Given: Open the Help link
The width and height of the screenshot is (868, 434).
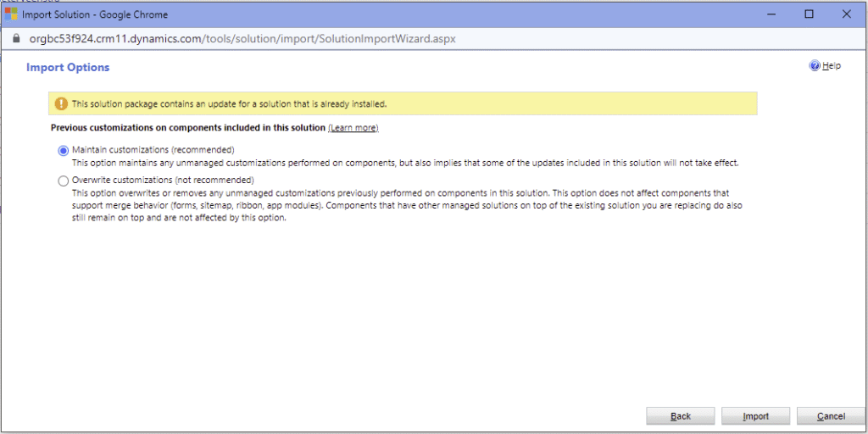Looking at the screenshot, I should coord(832,66).
